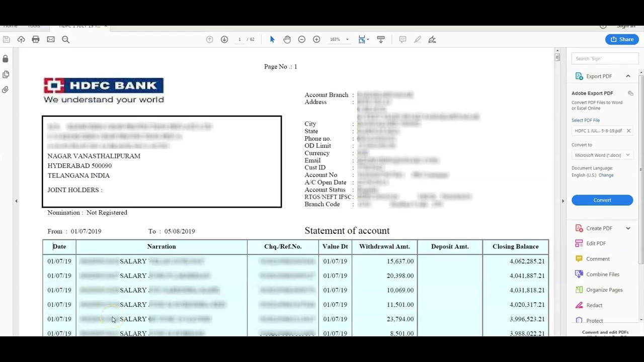The image size is (644, 362).
Task: Click the tools search field
Action: click(605, 58)
